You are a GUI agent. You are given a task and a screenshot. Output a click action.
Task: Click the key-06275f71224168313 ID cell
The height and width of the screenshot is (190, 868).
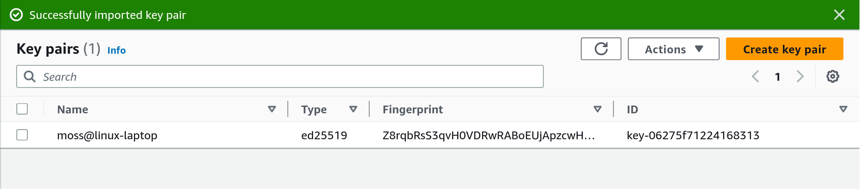[693, 136]
